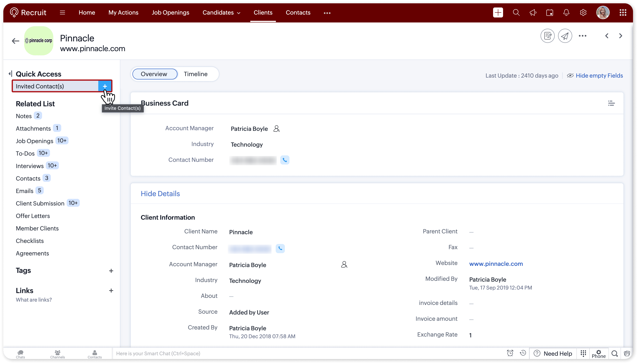Click the setup gear icon
Image resolution: width=638 pixels, height=364 pixels.
click(583, 12)
